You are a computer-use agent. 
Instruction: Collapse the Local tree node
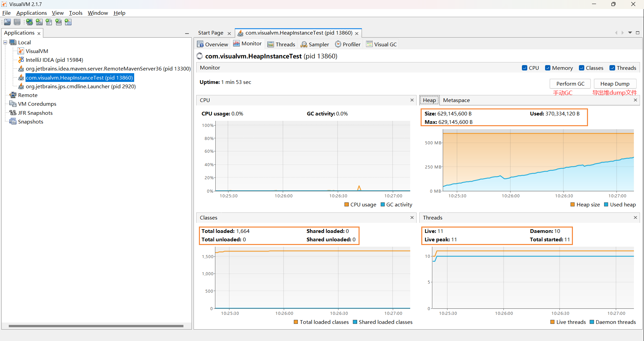[x=5, y=42]
